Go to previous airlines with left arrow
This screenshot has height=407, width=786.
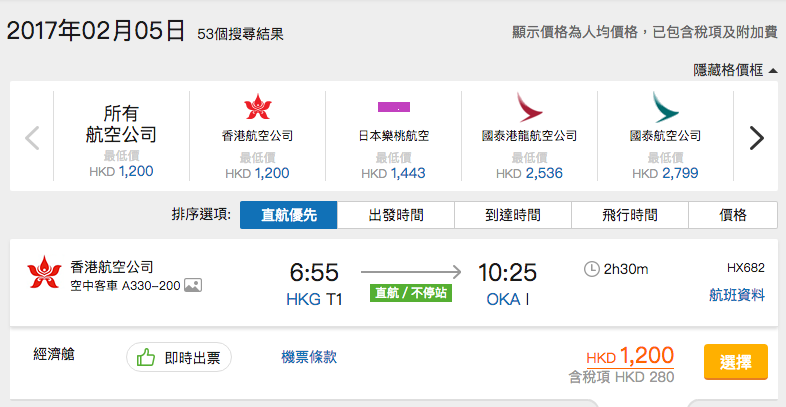pyautogui.click(x=32, y=138)
